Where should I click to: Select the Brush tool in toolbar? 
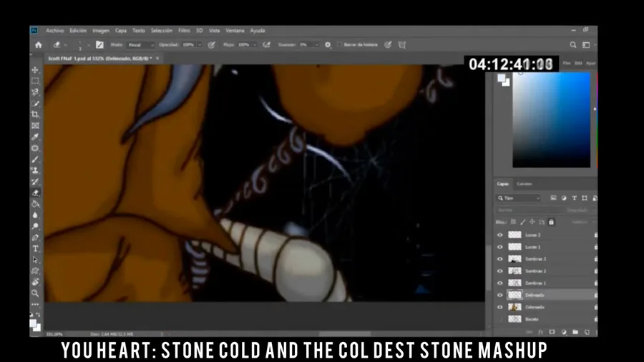[35, 160]
